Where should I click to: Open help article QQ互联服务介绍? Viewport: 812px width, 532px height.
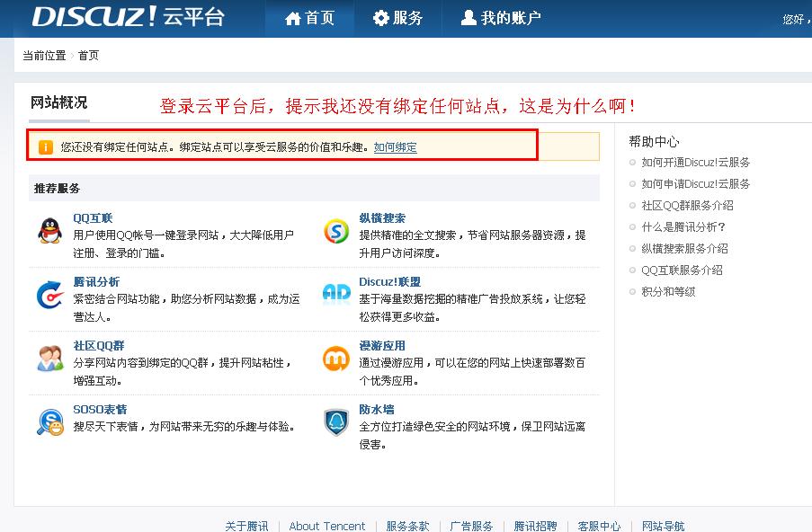[682, 270]
